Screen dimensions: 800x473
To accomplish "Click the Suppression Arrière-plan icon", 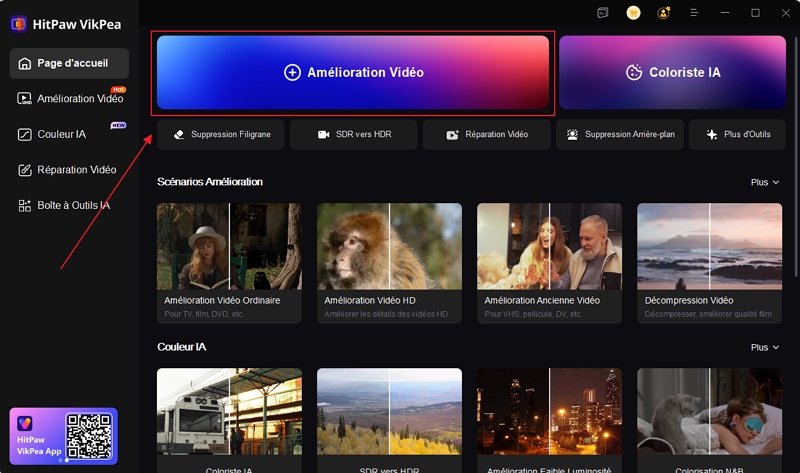I will tap(573, 134).
